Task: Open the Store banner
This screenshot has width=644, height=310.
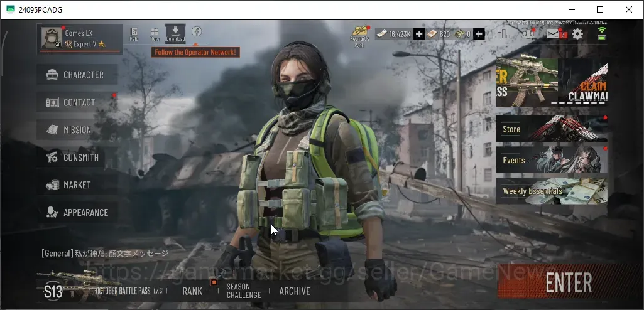Action: click(x=552, y=129)
